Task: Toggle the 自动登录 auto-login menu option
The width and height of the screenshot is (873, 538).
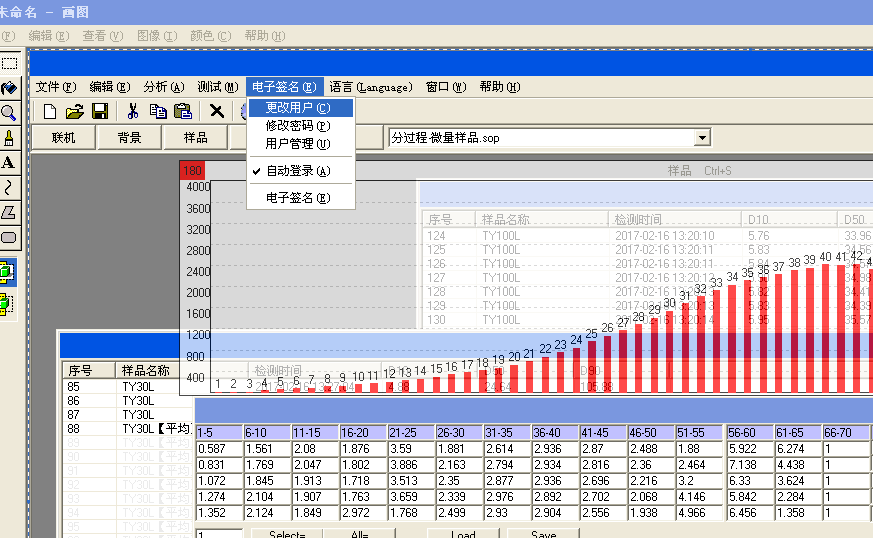Action: [297, 171]
